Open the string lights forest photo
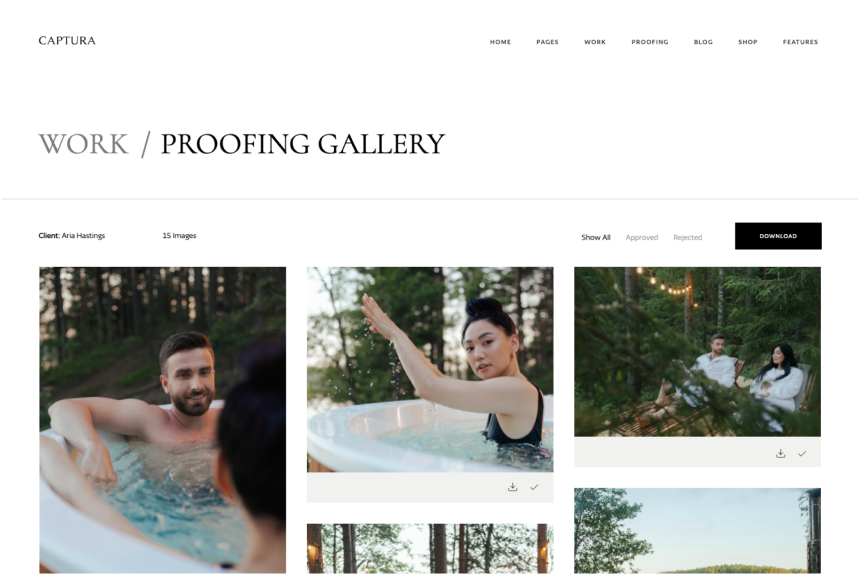Screen dimensions: 860x575 430,549
